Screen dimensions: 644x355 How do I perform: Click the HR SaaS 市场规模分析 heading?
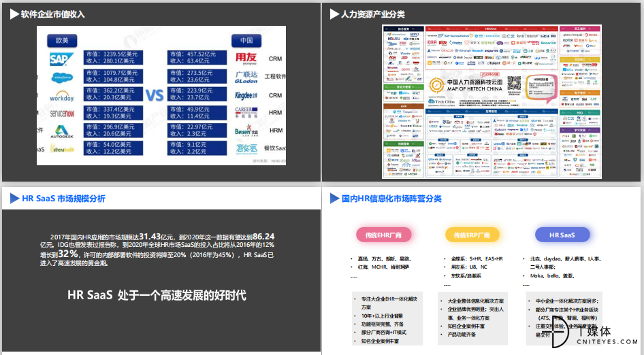point(64,199)
